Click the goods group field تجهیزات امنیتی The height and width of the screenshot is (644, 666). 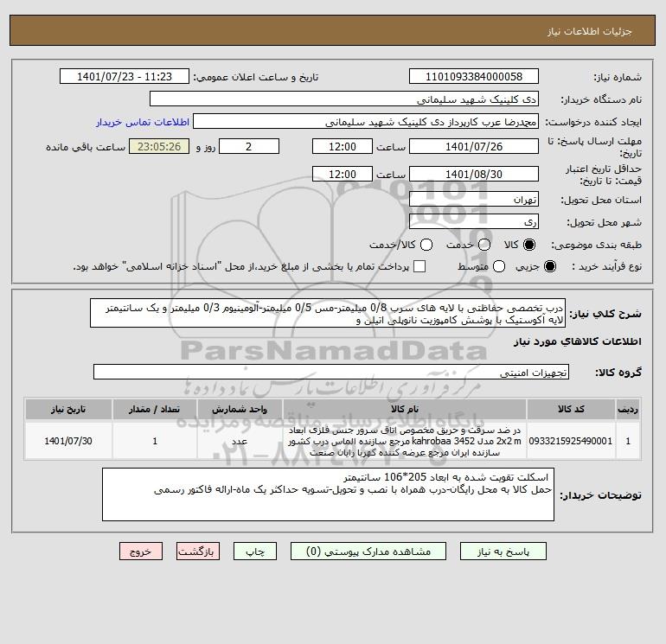[x=331, y=372]
